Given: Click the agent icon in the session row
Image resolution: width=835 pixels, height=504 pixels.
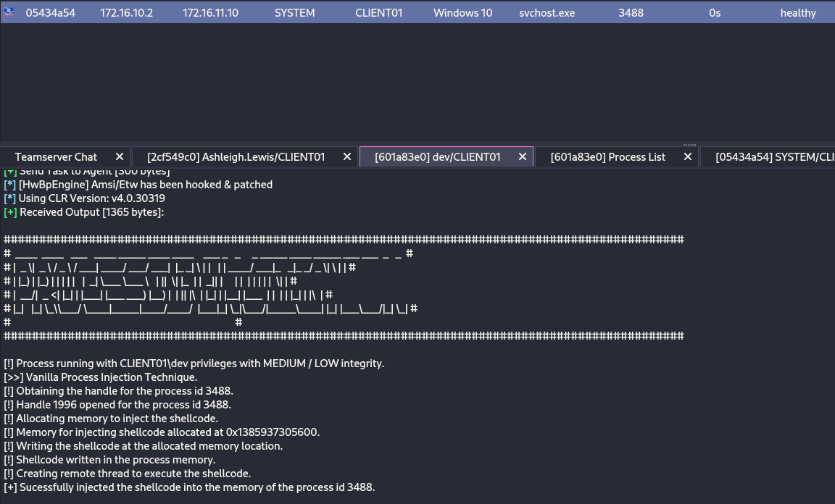Looking at the screenshot, I should pos(9,12).
